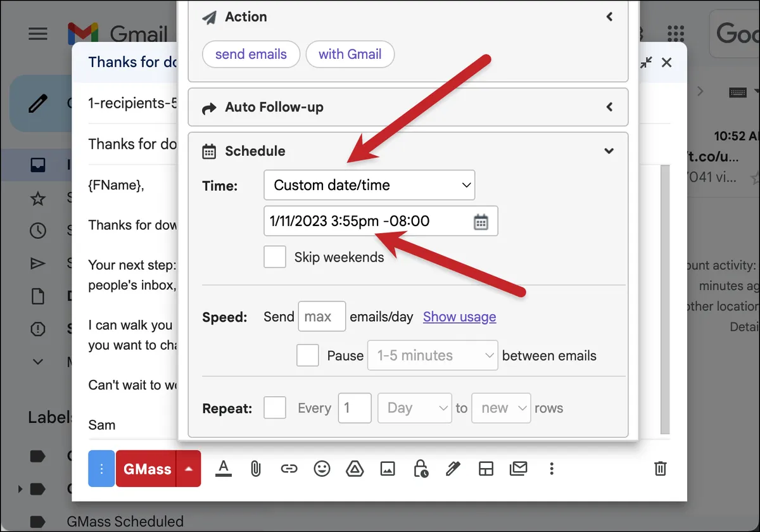The image size is (760, 532).
Task: Enable the Repeat checkbox
Action: click(275, 408)
